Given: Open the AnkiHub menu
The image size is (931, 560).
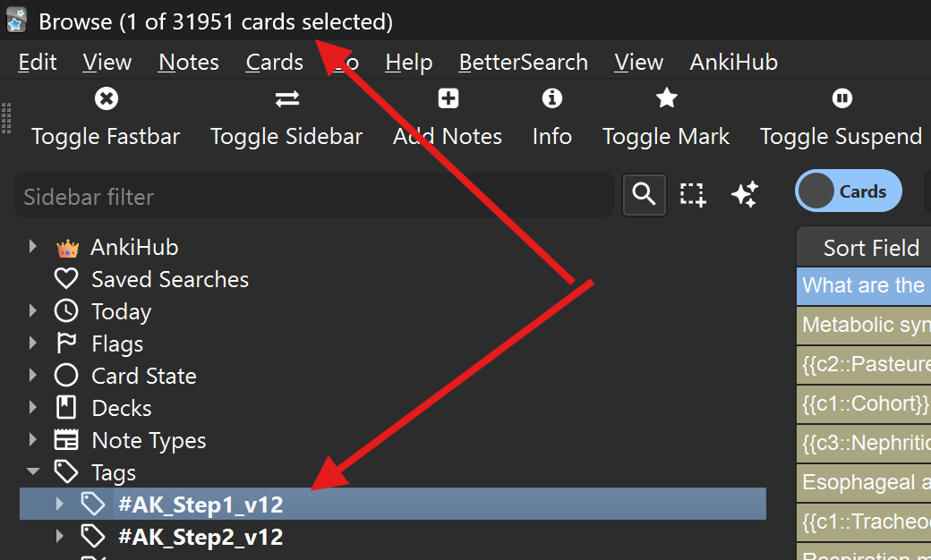Looking at the screenshot, I should tap(733, 62).
